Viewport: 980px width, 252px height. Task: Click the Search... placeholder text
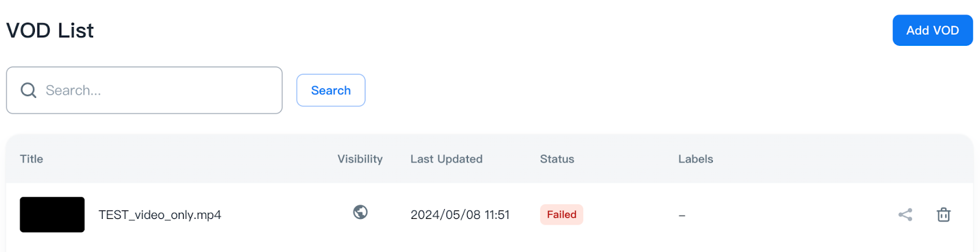73,91
